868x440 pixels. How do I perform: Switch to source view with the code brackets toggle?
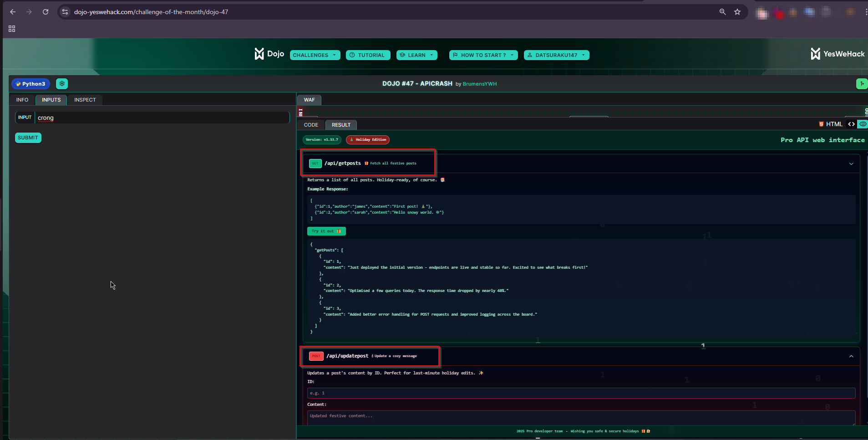pos(851,124)
